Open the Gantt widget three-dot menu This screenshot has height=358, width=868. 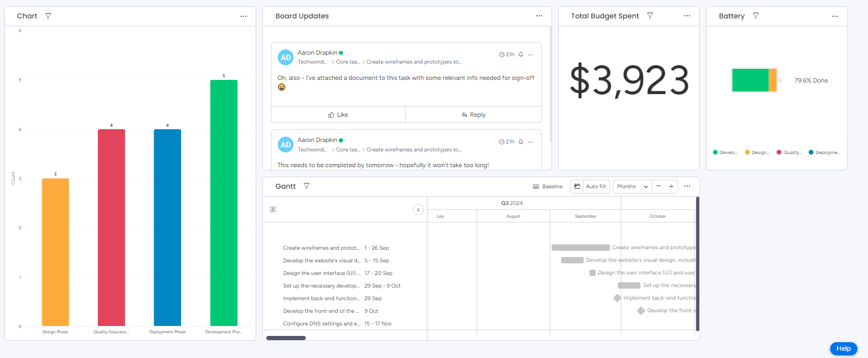coord(687,186)
